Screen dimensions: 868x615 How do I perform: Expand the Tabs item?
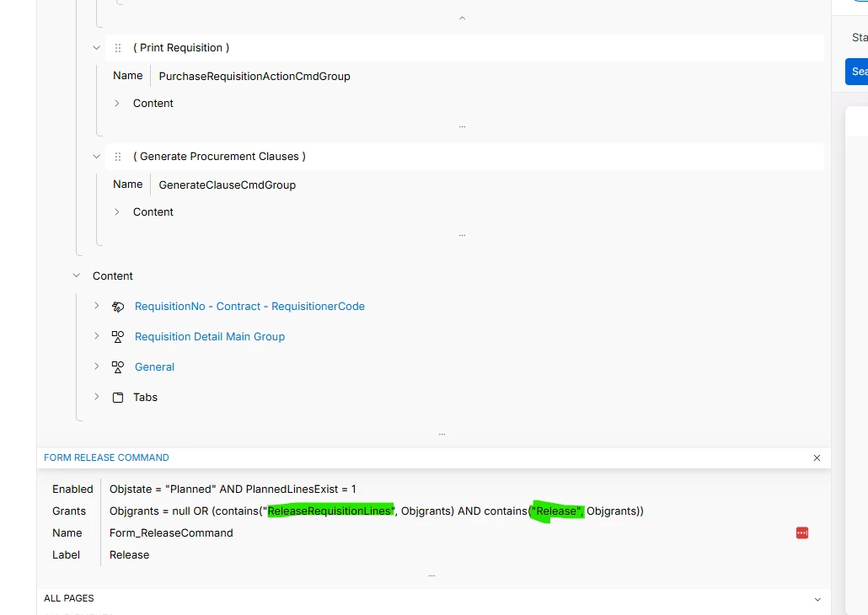pyautogui.click(x=96, y=396)
